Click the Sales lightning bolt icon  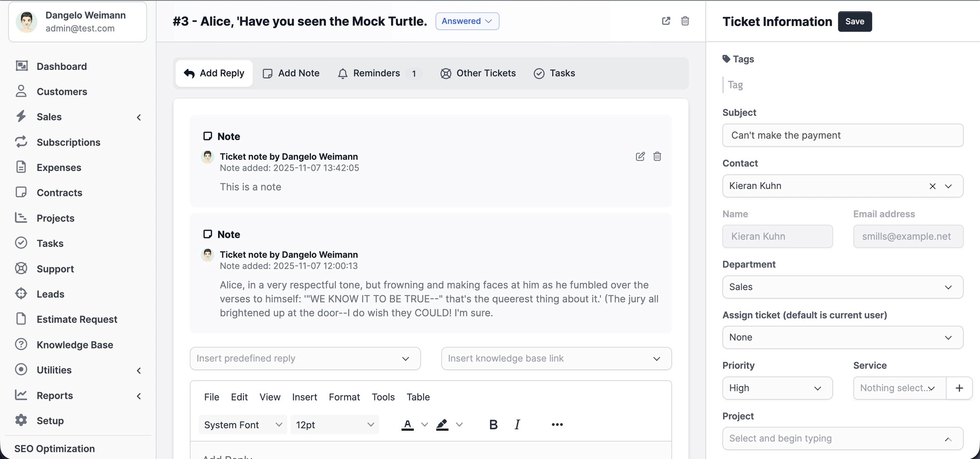21,116
